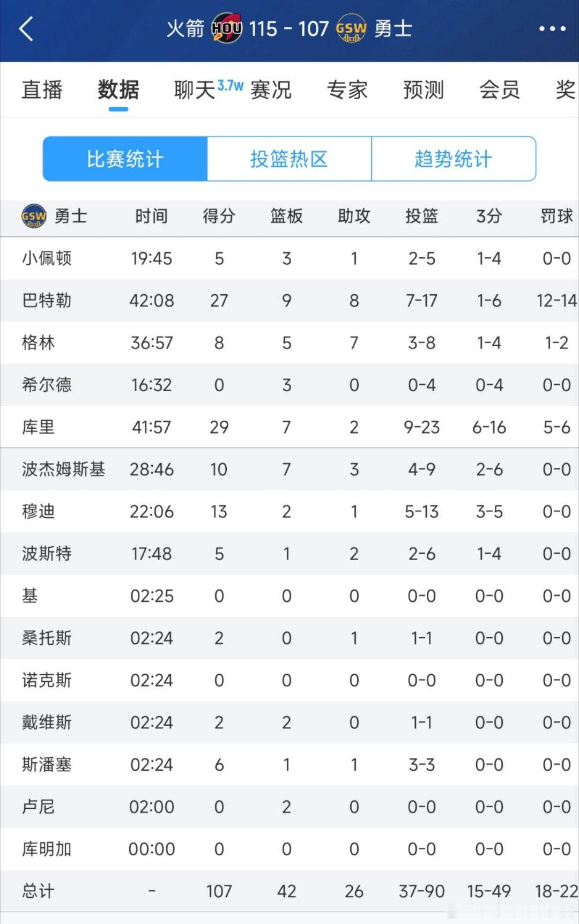Open the 预测 tab

[424, 90]
